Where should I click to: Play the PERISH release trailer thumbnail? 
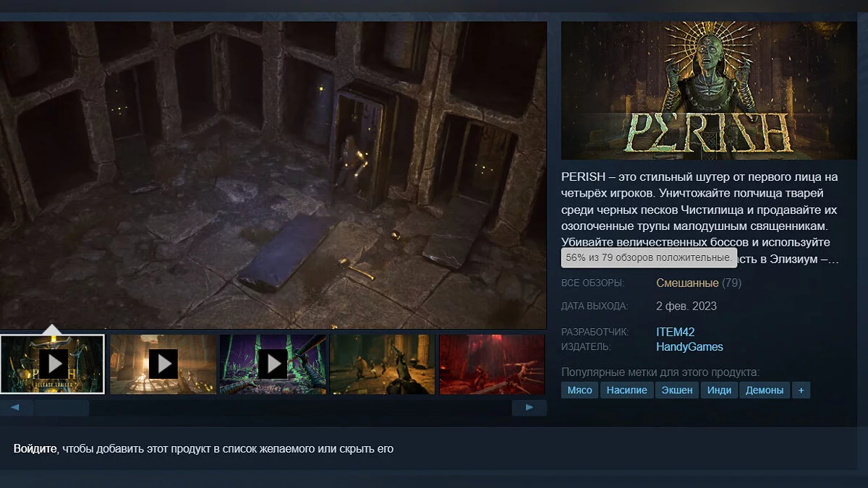[53, 364]
